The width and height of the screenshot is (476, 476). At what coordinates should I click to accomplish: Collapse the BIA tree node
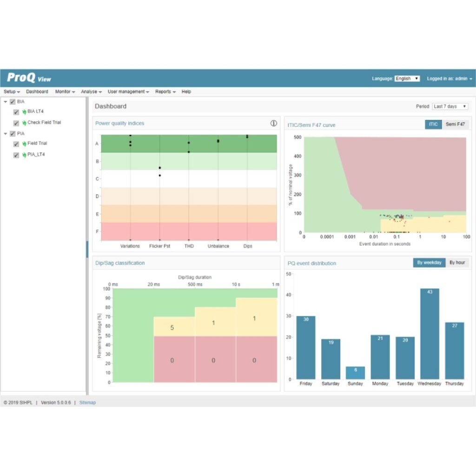click(6, 102)
